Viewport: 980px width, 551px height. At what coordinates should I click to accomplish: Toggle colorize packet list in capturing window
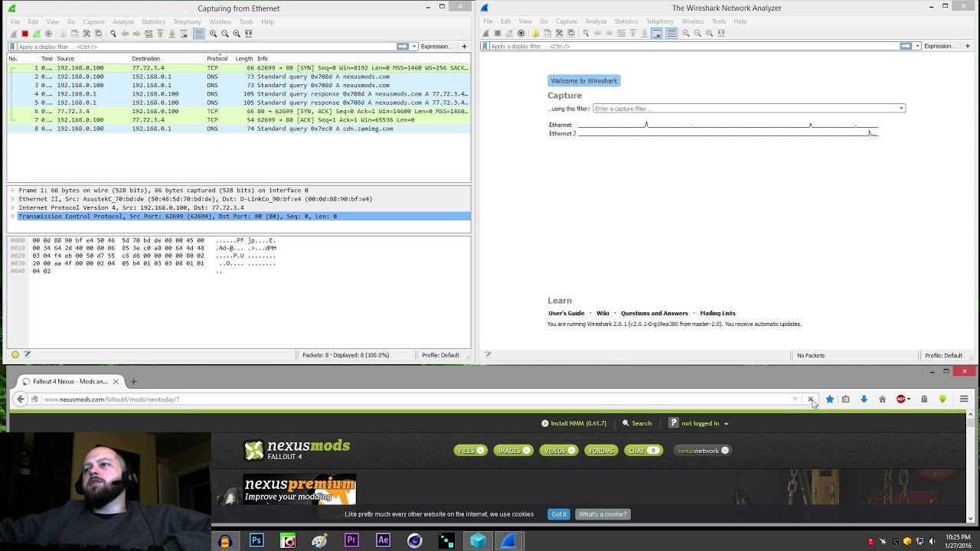[x=198, y=34]
